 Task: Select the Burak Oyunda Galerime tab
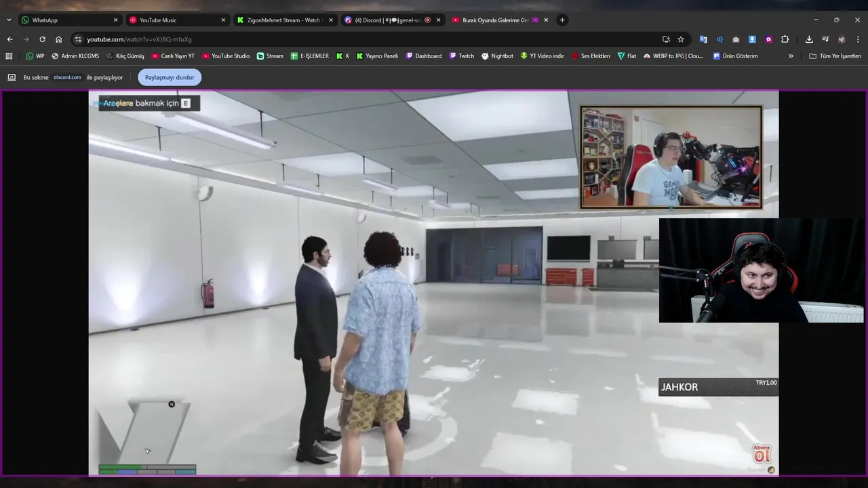[x=500, y=20]
